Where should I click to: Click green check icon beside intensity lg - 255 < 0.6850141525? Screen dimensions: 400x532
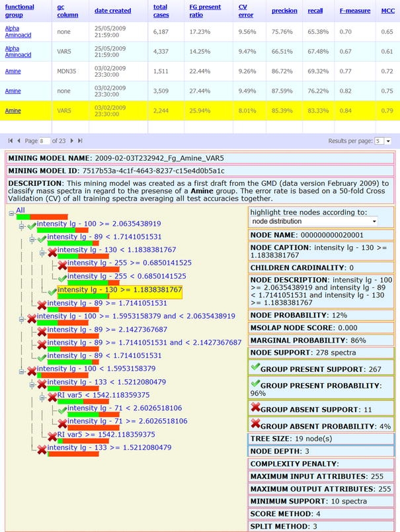[x=62, y=279]
